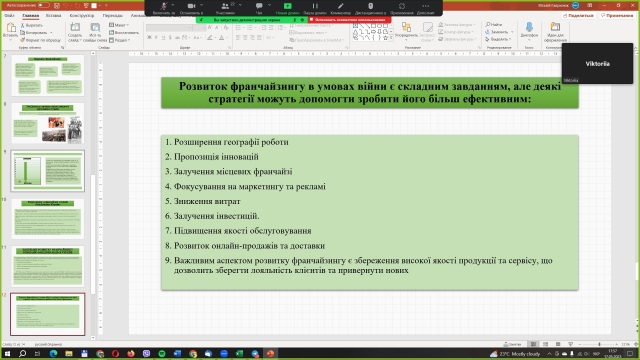Expand the Копировать dropdown arrow

(51, 33)
